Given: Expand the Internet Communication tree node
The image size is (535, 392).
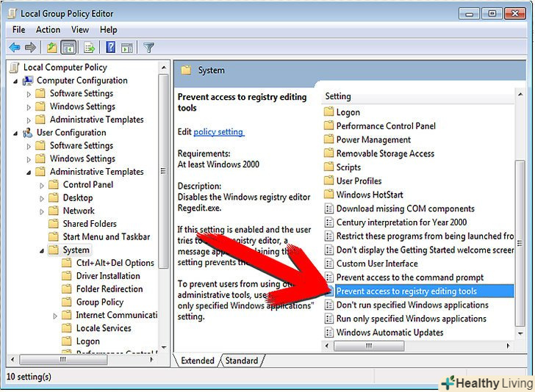Looking at the screenshot, I should coord(55,316).
